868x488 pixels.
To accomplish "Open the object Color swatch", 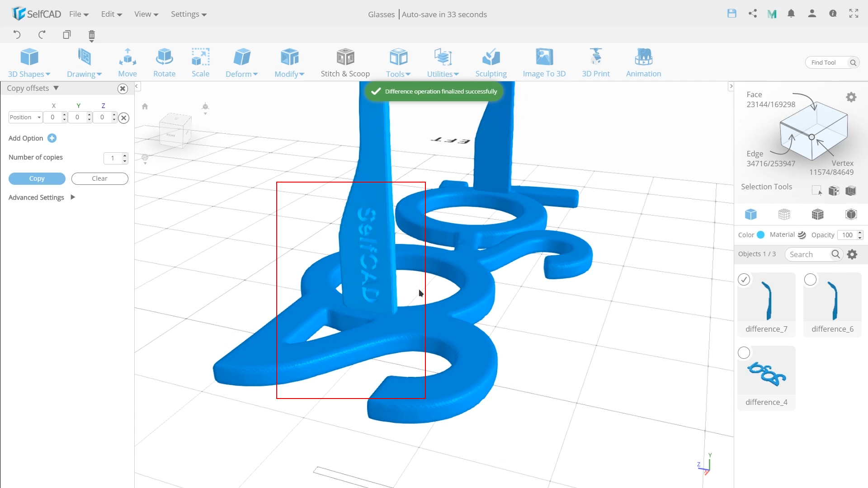I will click(760, 235).
